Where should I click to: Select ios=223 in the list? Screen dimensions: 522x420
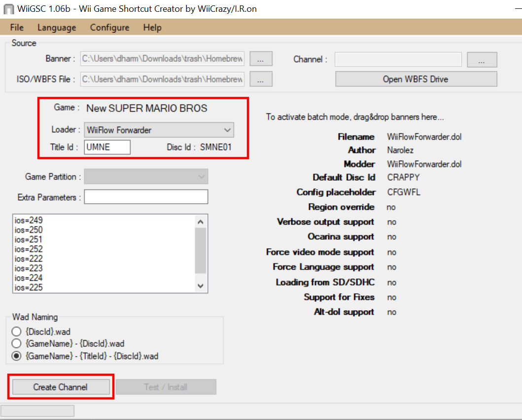tap(29, 268)
